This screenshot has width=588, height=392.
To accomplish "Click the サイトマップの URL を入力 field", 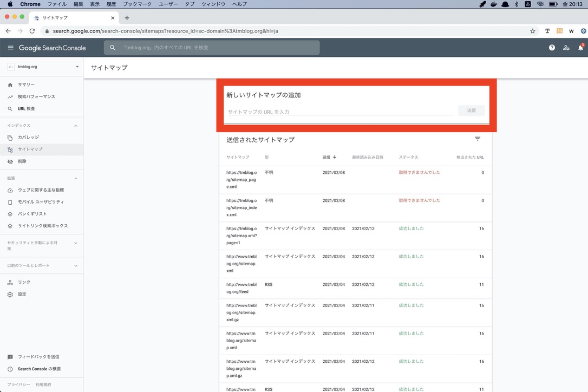I will (x=340, y=112).
